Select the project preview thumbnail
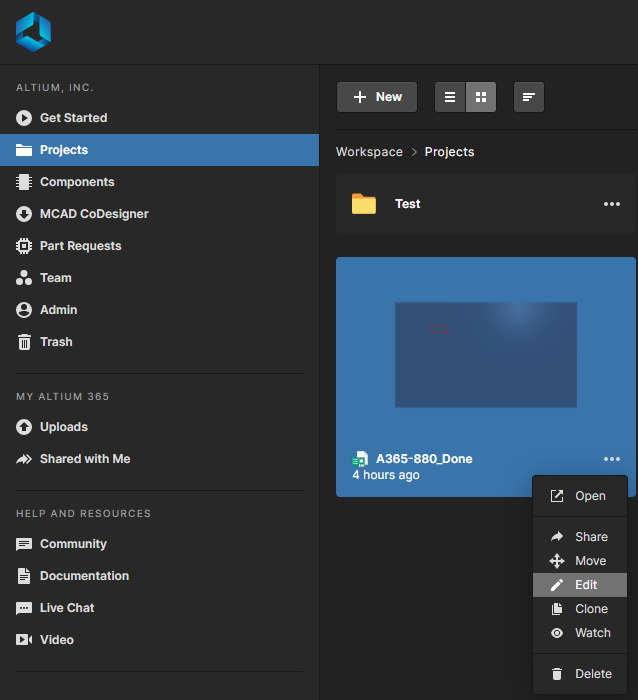This screenshot has height=700, width=638. 486,355
